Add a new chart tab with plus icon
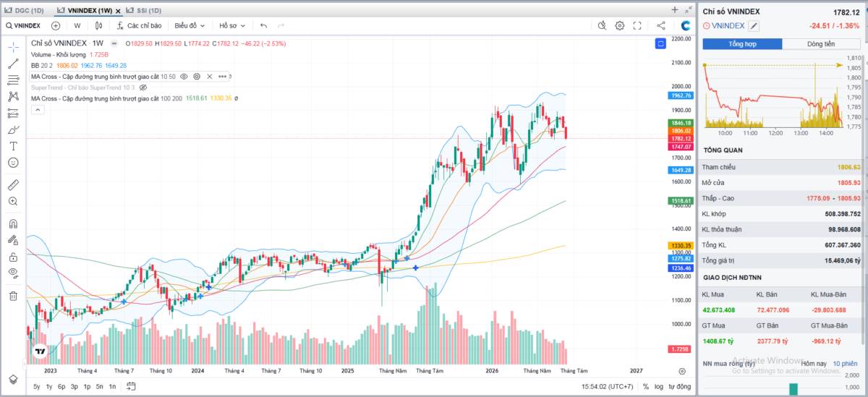This screenshot has height=397, width=868. (x=675, y=9)
